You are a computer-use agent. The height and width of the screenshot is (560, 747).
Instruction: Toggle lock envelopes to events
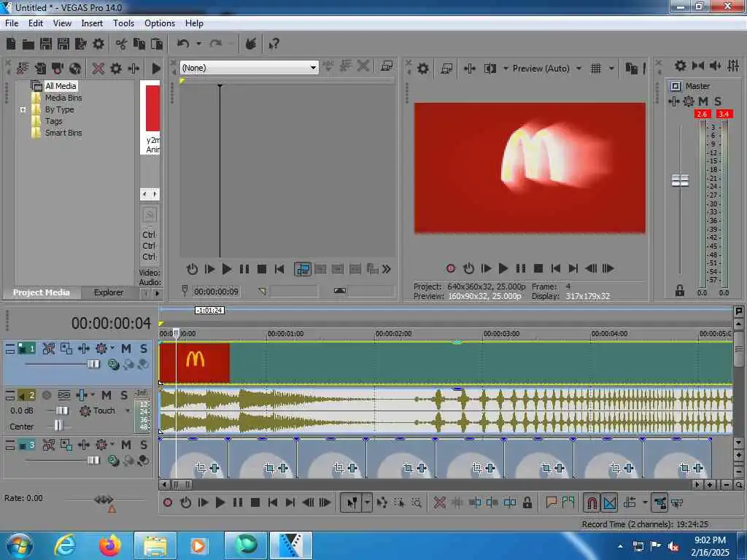[x=659, y=502]
